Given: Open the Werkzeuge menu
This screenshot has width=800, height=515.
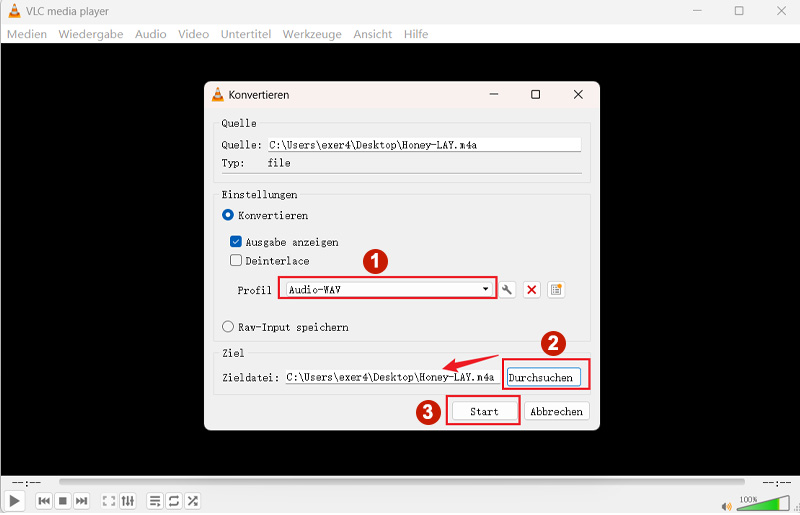Looking at the screenshot, I should [x=312, y=34].
